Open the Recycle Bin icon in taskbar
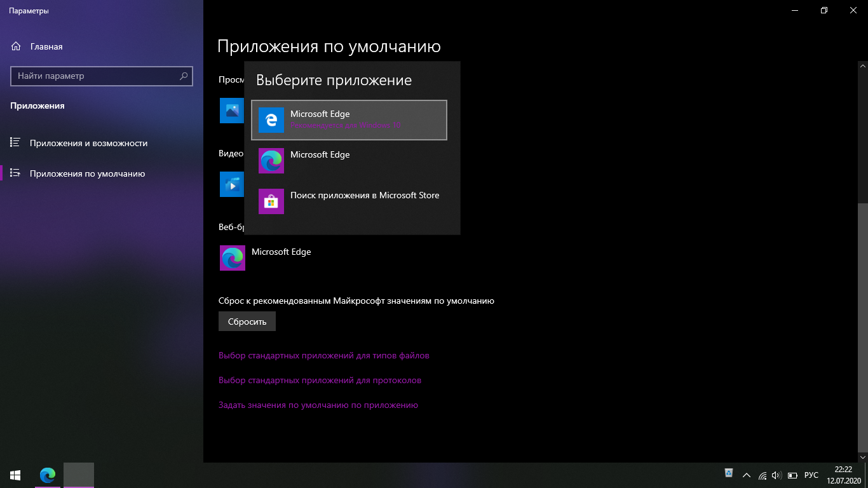 tap(729, 474)
